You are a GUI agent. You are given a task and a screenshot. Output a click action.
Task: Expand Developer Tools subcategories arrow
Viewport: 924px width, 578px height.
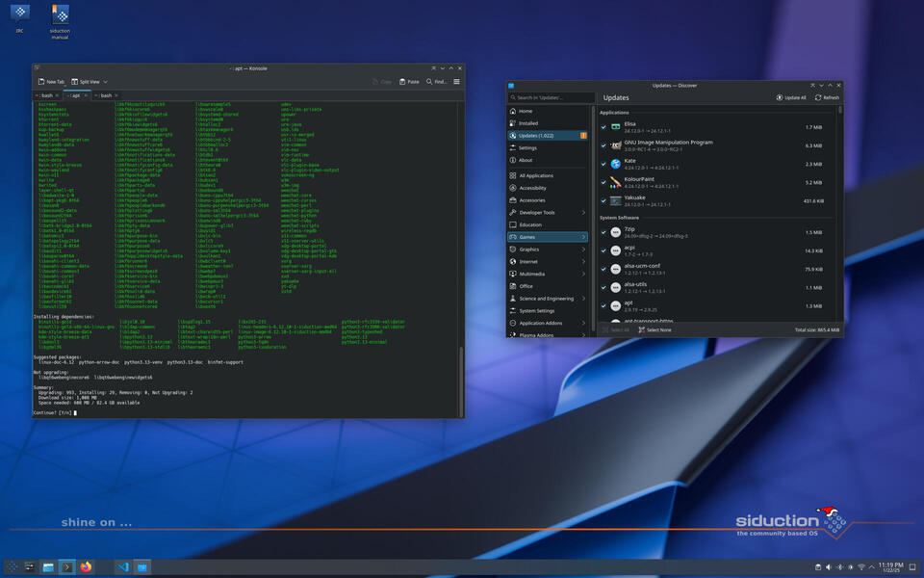pyautogui.click(x=583, y=212)
